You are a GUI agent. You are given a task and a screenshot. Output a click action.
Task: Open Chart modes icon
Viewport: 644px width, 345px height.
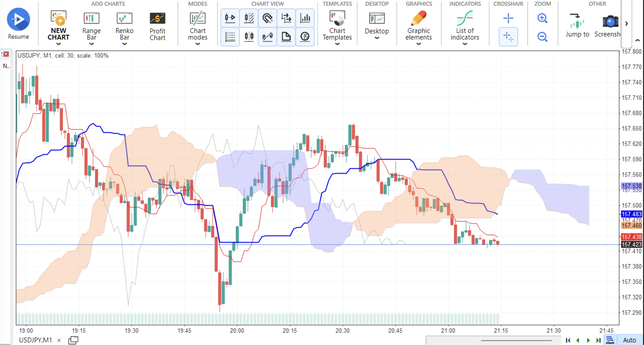tap(198, 18)
